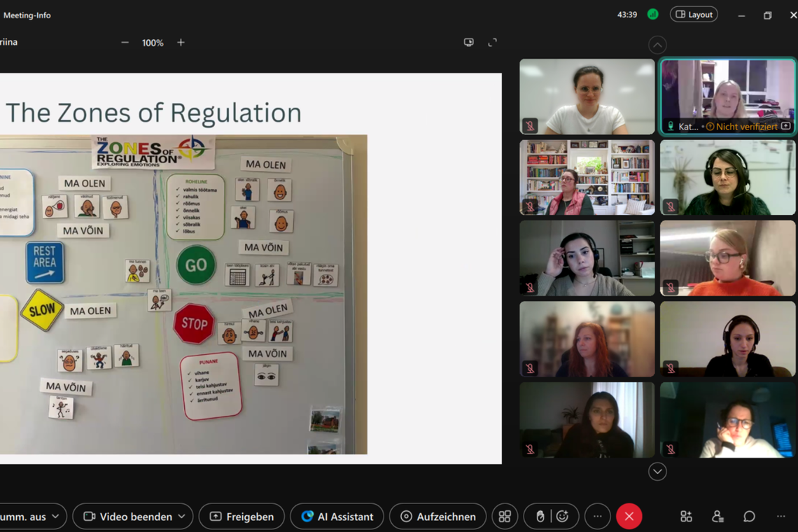The image size is (798, 532).
Task: Click the green connection quality indicator
Action: click(653, 15)
